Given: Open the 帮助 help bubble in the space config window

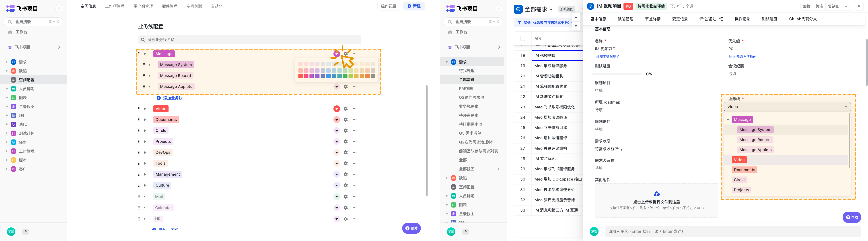Looking at the screenshot, I should tap(411, 228).
